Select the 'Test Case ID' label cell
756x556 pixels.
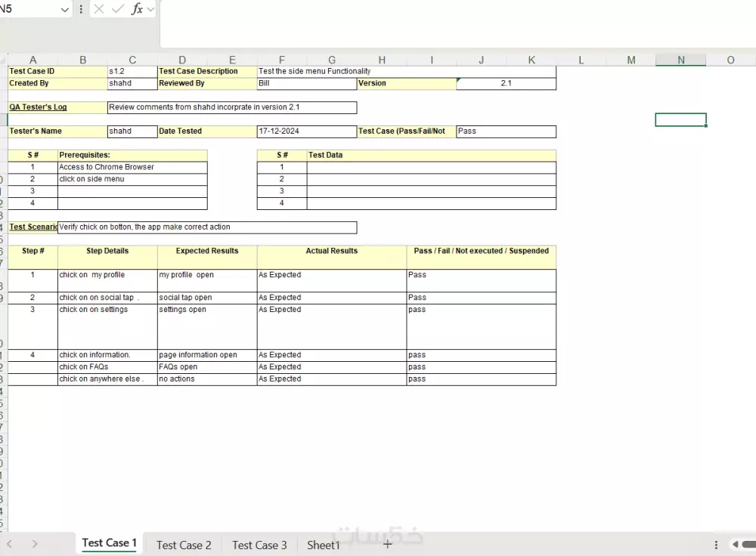58,71
